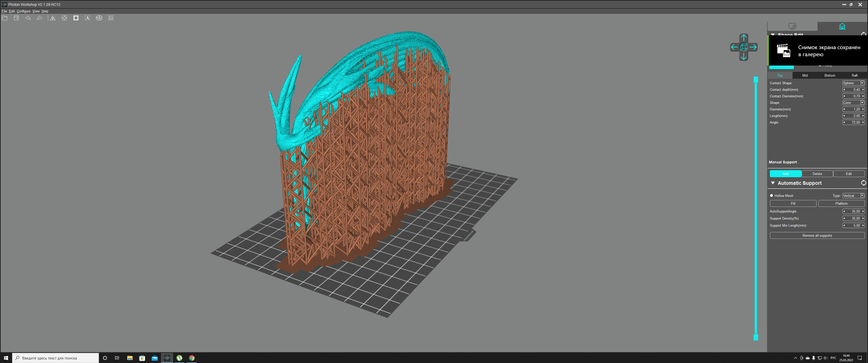Open the Contact Shape dropdown

pos(853,83)
